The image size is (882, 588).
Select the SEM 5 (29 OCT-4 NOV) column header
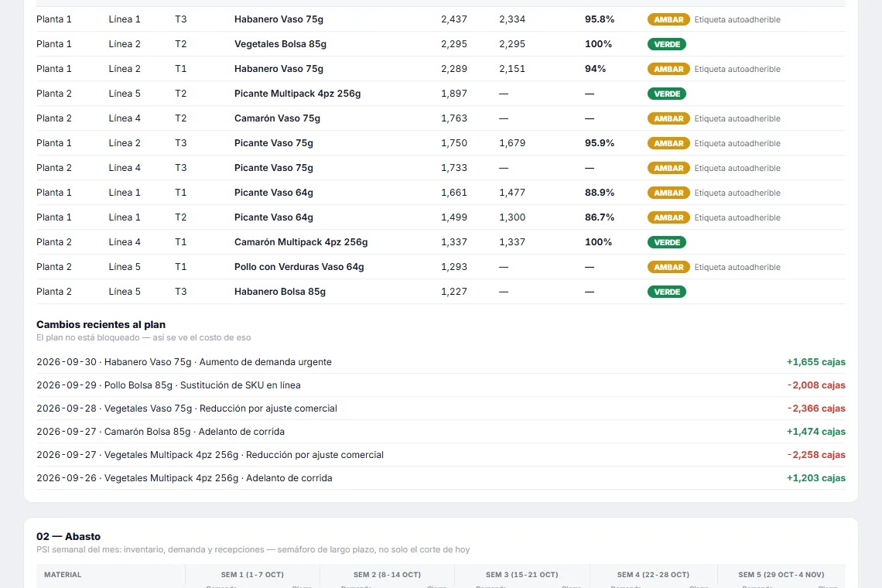pos(781,575)
